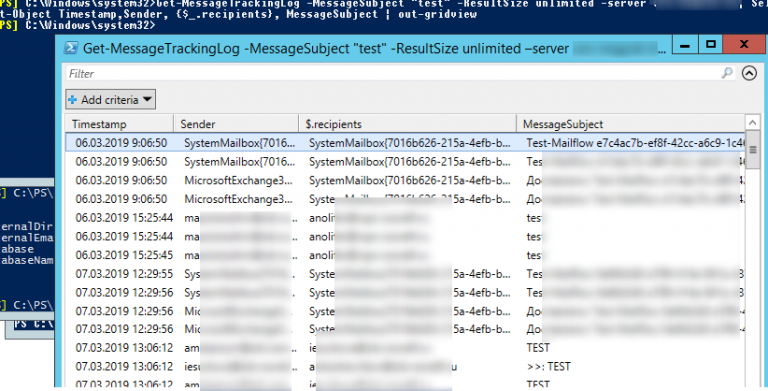Sort by the Sender column header
768x391 pixels.
pyautogui.click(x=236, y=124)
